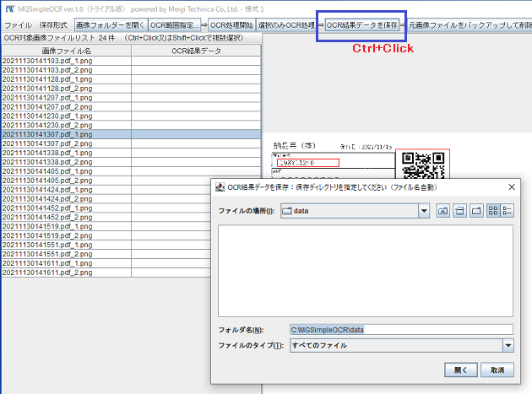Viewport: 532px width, 394px height.
Task: Select row 20211130141103.pdf_1.png
Action: (x=131, y=61)
